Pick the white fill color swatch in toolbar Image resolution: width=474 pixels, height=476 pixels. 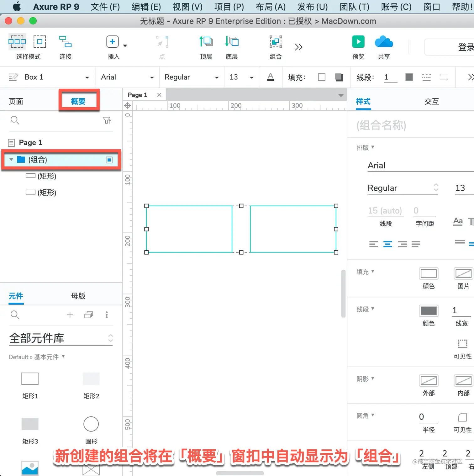click(322, 77)
